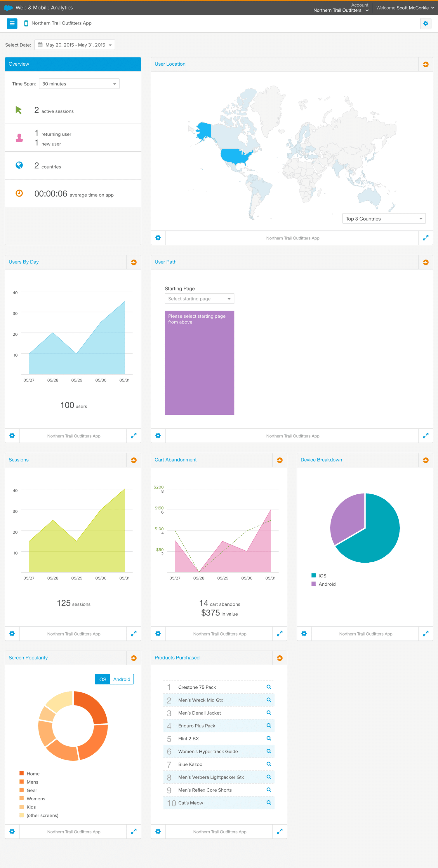Click Users By Day orange arrow icon

tap(134, 262)
